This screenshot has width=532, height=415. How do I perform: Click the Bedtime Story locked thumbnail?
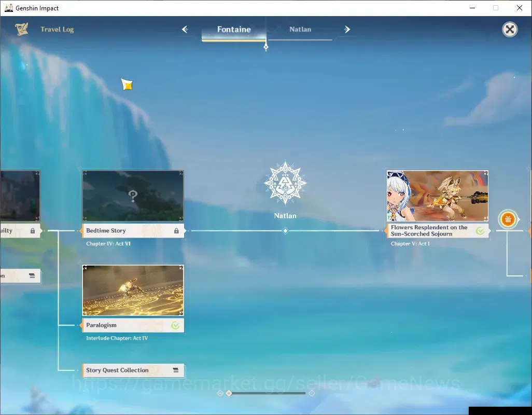coord(133,196)
